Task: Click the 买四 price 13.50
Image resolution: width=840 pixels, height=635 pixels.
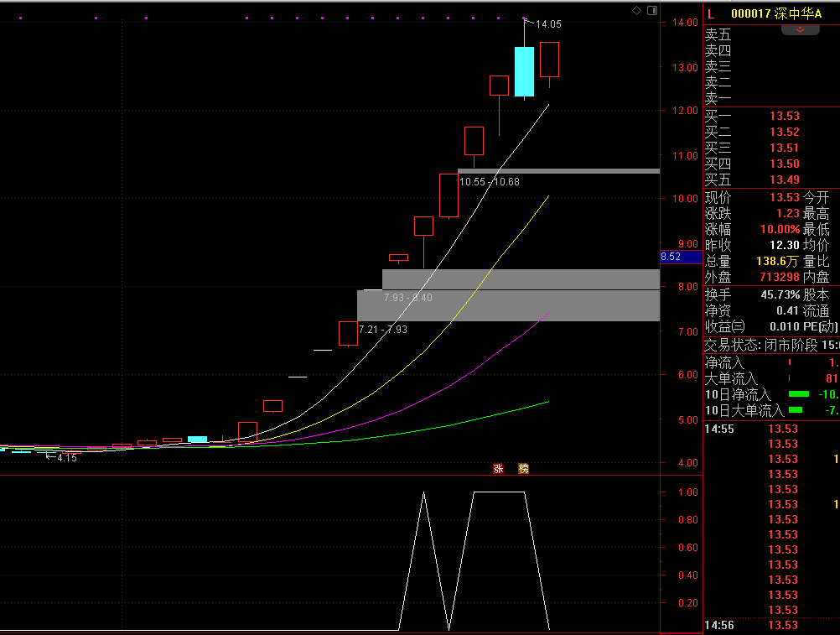Action: 785,164
